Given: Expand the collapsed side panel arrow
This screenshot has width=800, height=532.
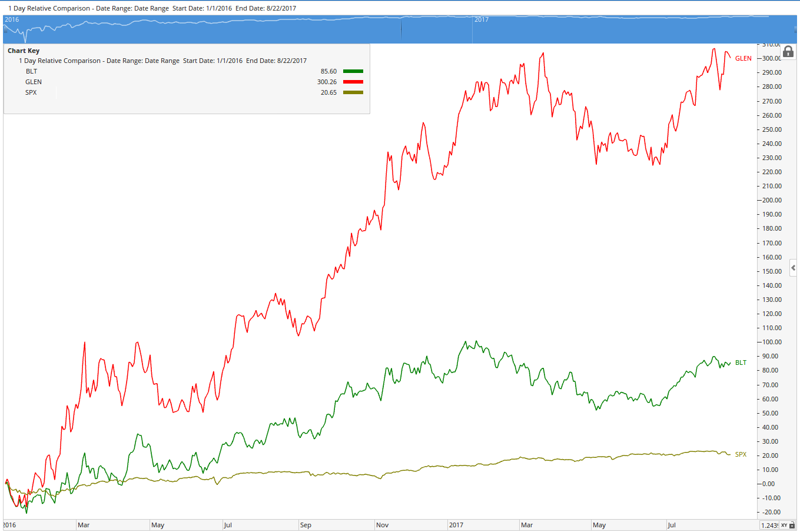Looking at the screenshot, I should pos(793,268).
